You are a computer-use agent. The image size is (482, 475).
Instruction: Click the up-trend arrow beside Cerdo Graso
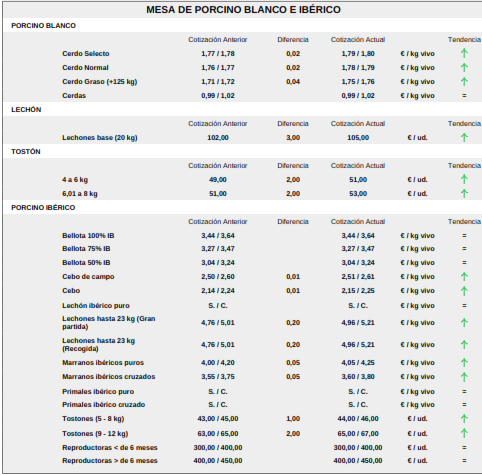coord(464,81)
